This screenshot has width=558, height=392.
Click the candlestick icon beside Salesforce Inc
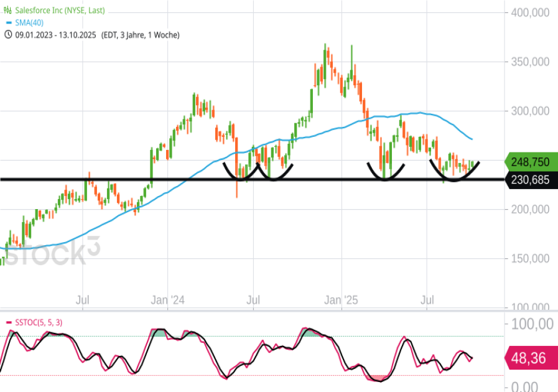click(x=8, y=11)
